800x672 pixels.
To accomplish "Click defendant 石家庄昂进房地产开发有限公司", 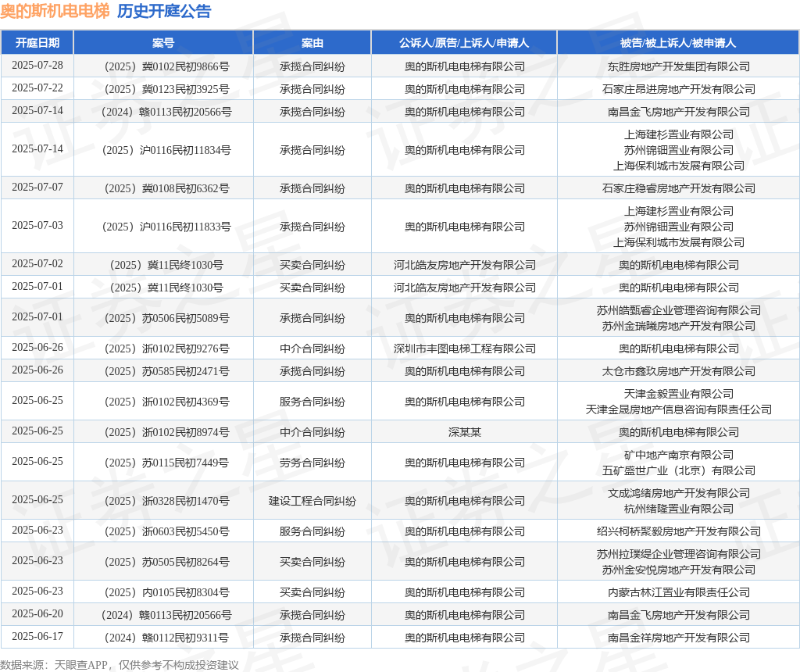I will tap(679, 89).
